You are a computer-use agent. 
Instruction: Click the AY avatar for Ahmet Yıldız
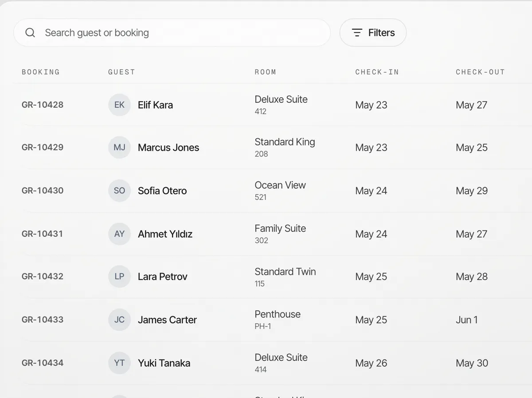119,234
